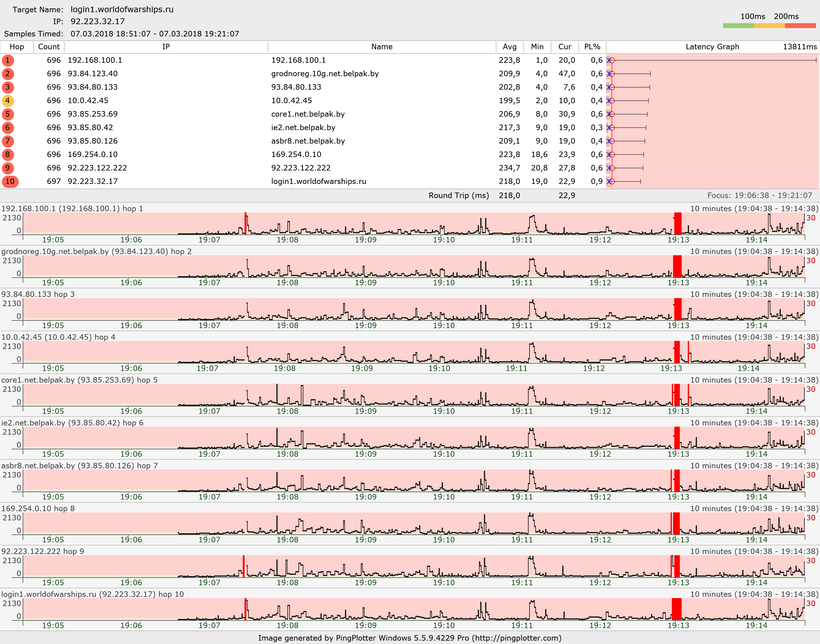
Task: Click the core1.net.belpak.by hop 5 graph title
Action: point(80,380)
